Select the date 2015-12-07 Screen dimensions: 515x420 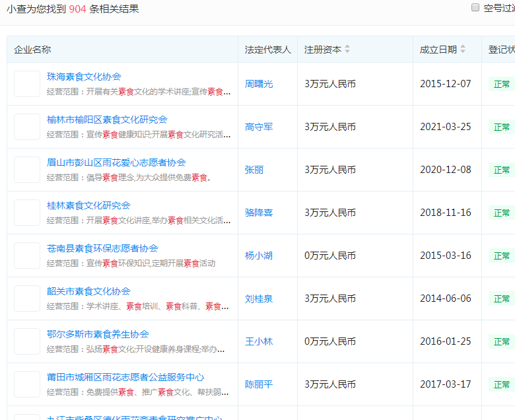[x=446, y=84]
